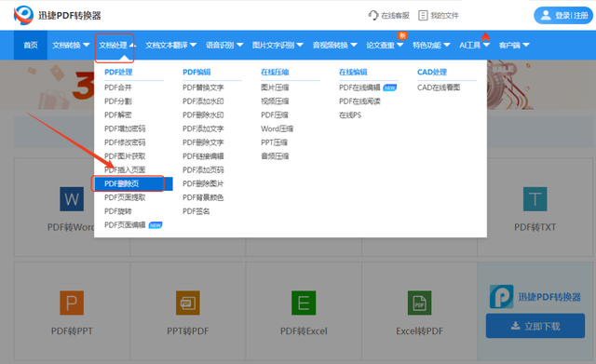
Task: Click the PDF转TXT teal icon
Action: [535, 198]
